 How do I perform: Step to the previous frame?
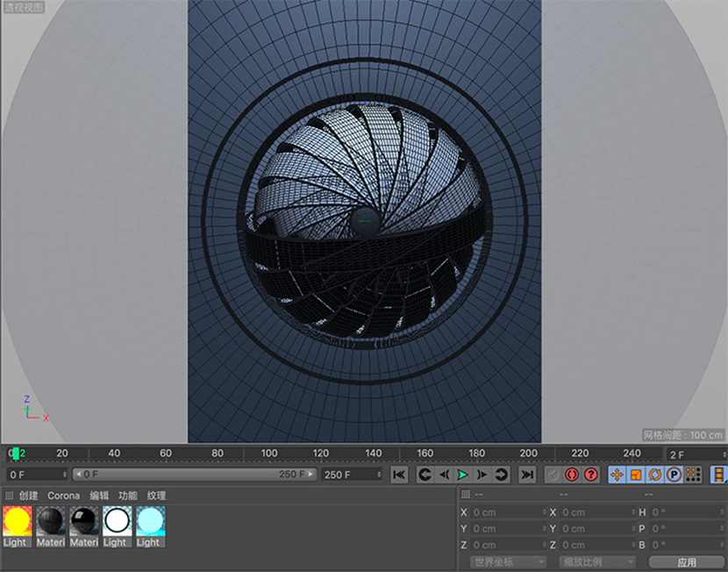pos(444,475)
